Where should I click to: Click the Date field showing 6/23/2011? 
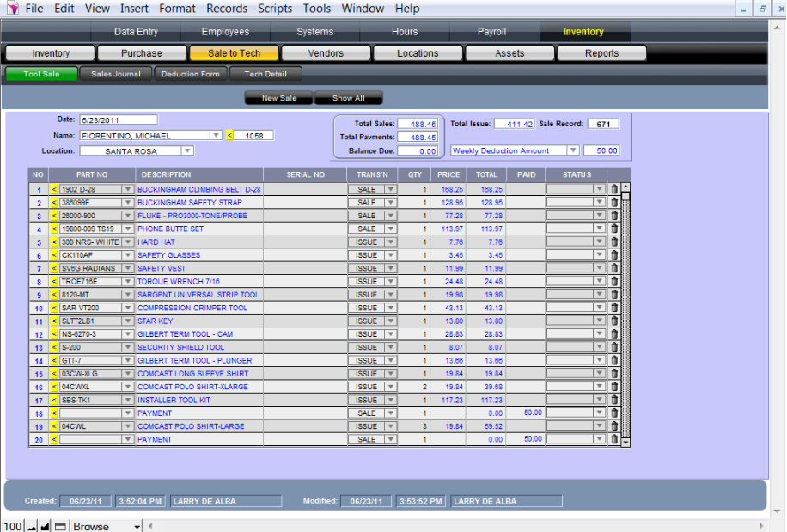[119, 119]
